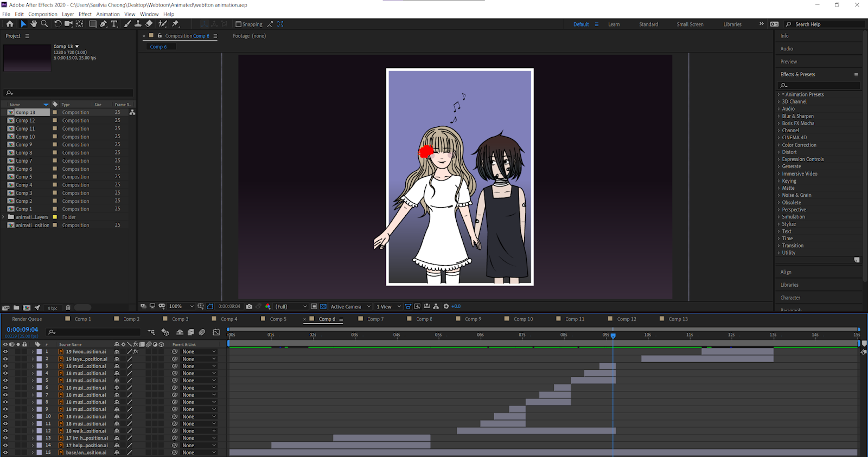The height and width of the screenshot is (457, 868).
Task: Open the Align panel
Action: pyautogui.click(x=786, y=272)
